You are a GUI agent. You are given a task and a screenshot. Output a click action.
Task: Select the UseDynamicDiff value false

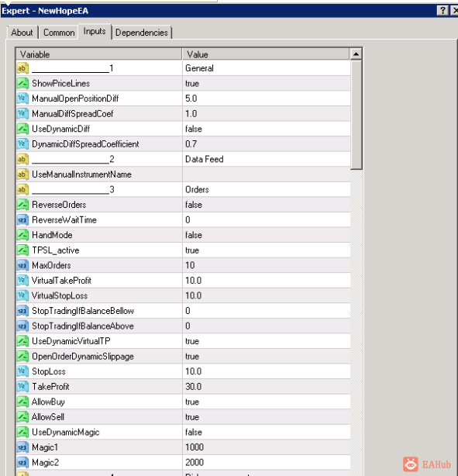(194, 129)
